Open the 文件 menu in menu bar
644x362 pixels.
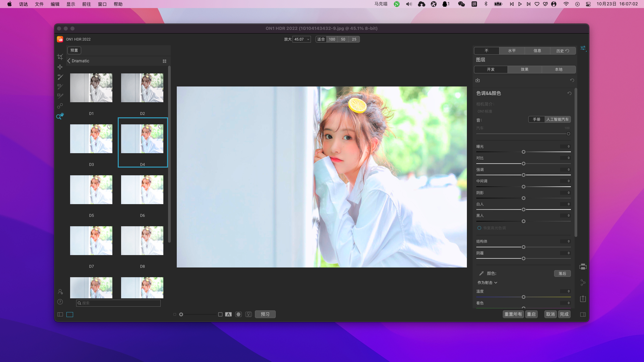(x=39, y=4)
